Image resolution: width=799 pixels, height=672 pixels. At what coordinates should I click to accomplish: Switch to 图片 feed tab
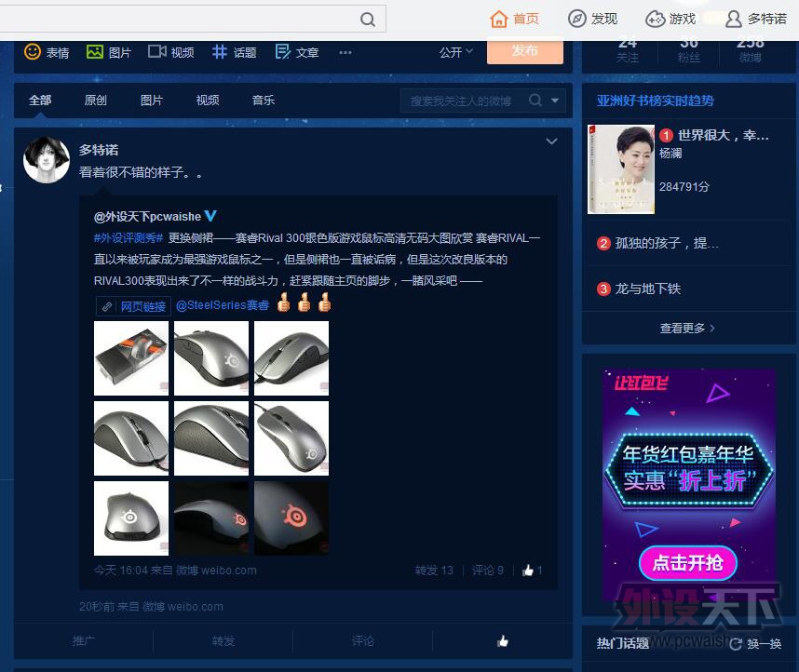tap(152, 100)
